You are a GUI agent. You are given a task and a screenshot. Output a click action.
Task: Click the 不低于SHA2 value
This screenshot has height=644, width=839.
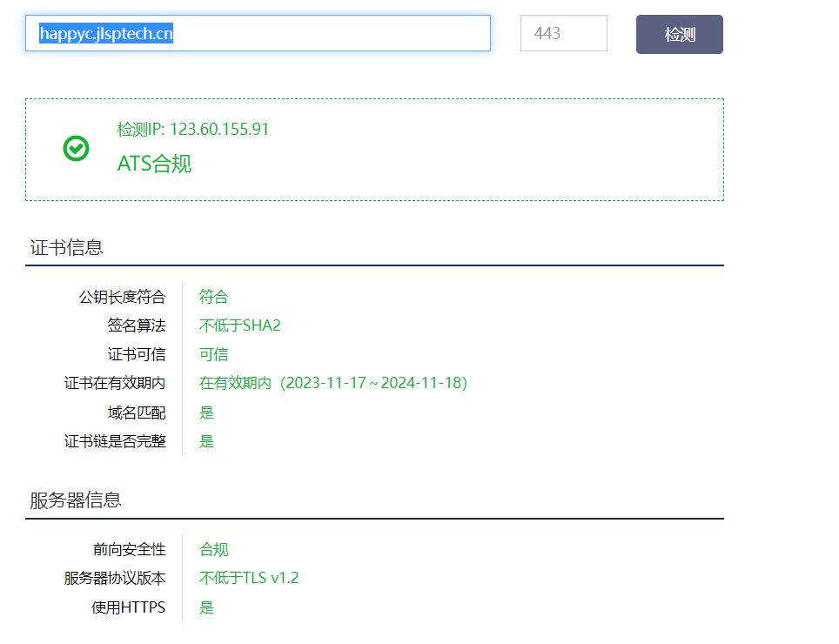click(x=239, y=325)
